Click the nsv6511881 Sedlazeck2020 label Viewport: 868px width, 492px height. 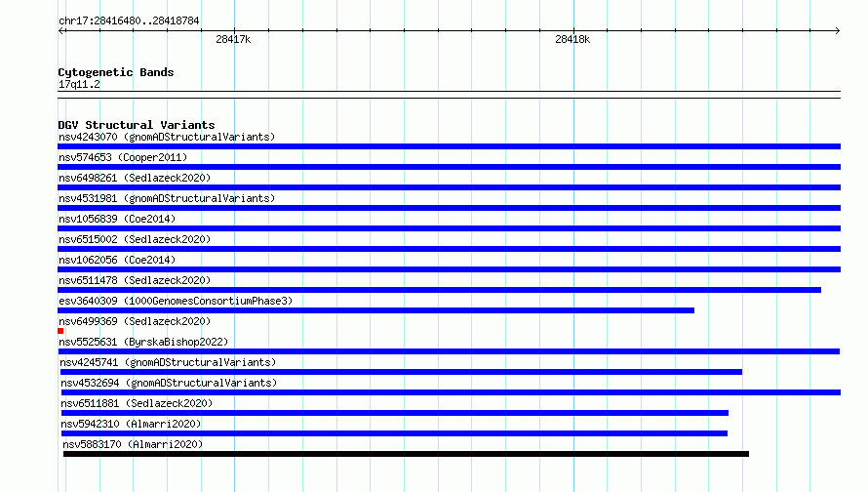[137, 403]
